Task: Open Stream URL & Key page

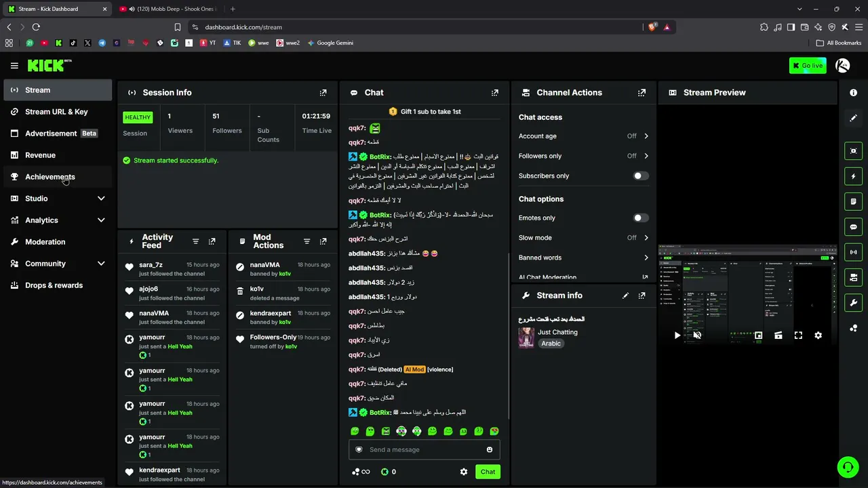Action: click(x=58, y=112)
